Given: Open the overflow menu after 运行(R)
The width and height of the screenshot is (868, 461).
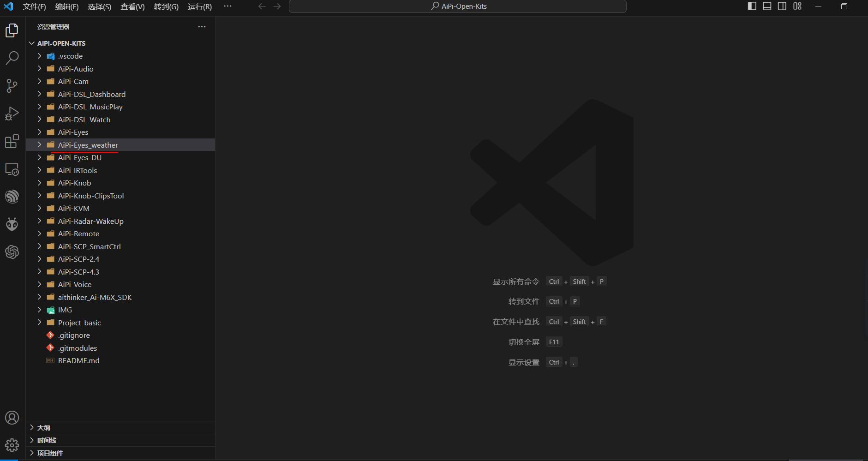Looking at the screenshot, I should [227, 6].
